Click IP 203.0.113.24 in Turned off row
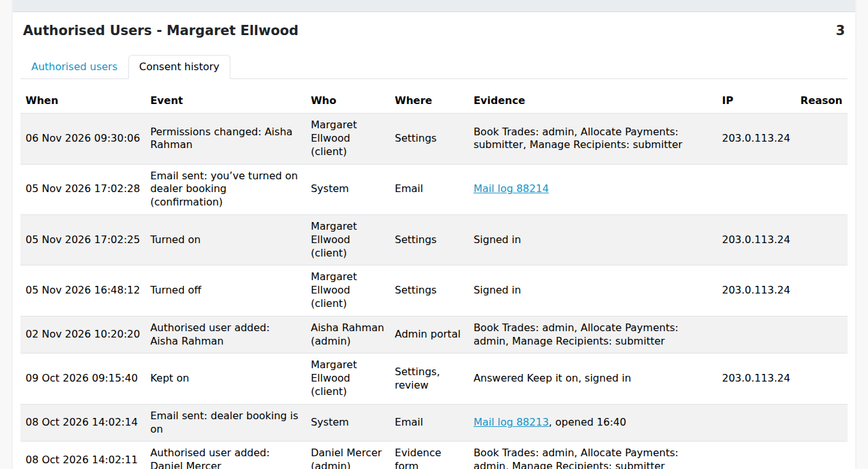The height and width of the screenshot is (469, 868). click(756, 290)
